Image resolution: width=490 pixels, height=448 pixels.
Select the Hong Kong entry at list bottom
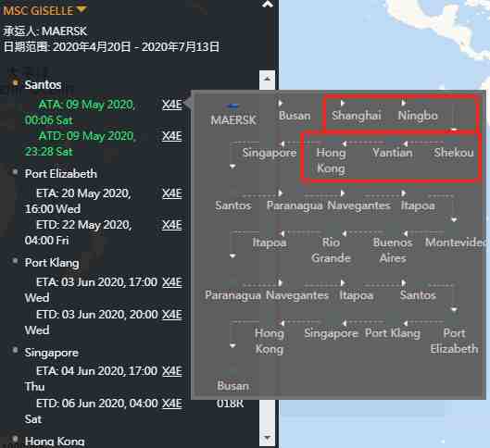[x=55, y=442]
